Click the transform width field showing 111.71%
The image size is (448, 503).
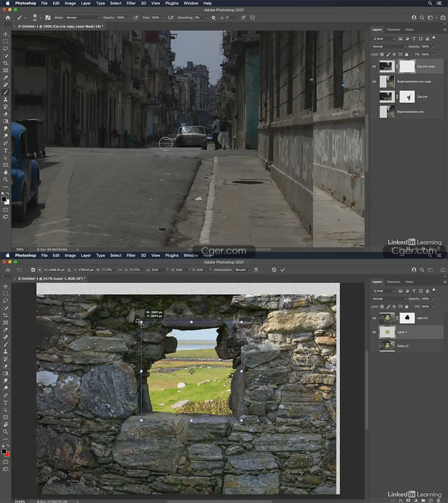107,270
